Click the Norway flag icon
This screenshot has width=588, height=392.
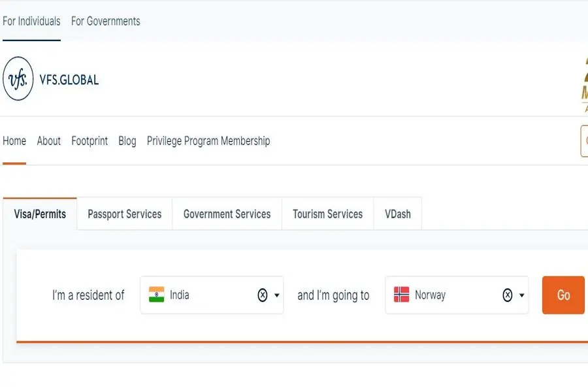pyautogui.click(x=401, y=295)
